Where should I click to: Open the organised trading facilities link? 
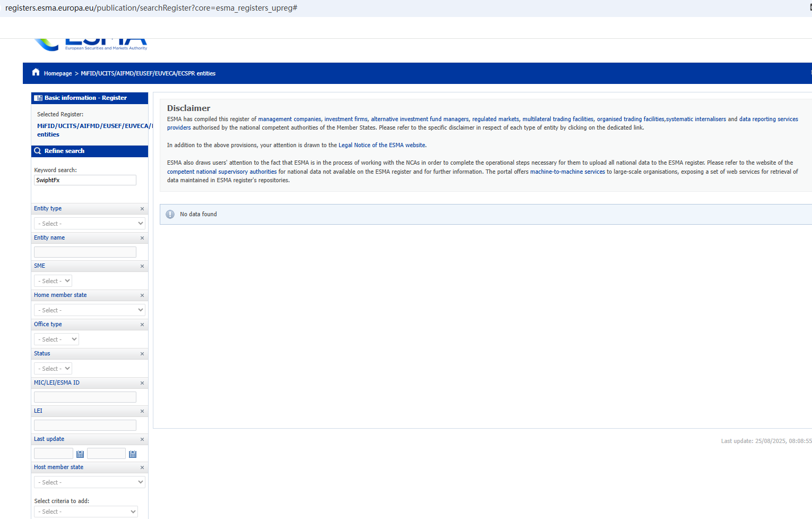click(x=630, y=119)
